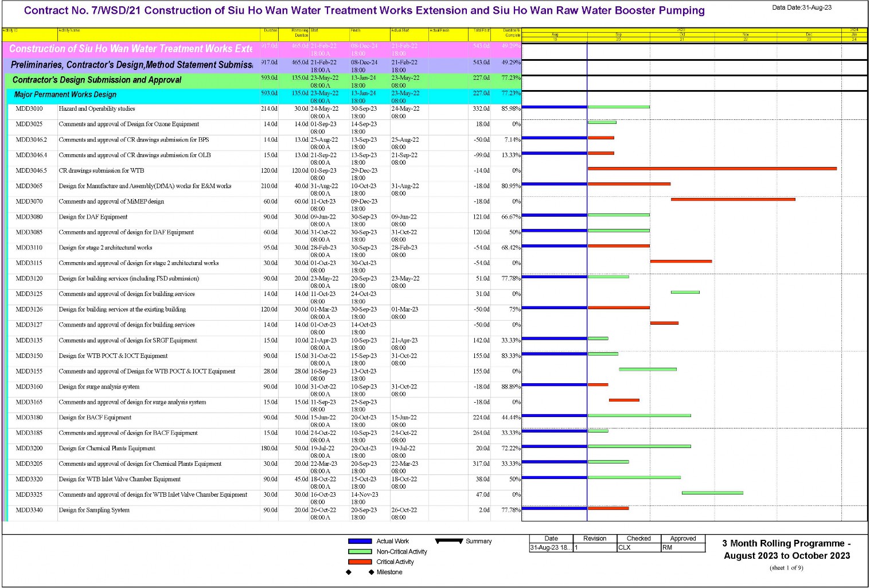Select "Design for DAF Equipment" activity name

pos(93,217)
